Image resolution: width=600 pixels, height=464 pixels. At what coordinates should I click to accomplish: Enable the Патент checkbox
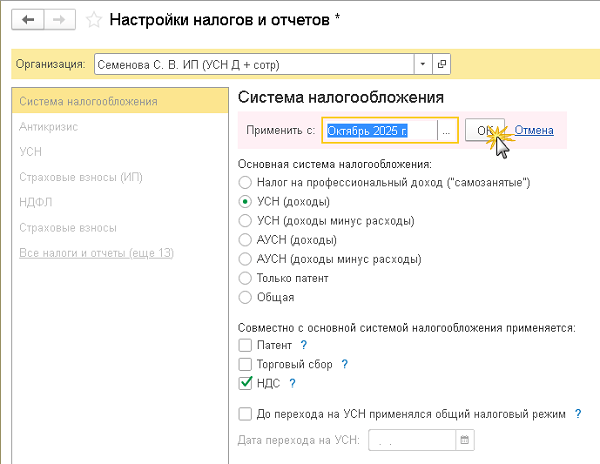(246, 345)
